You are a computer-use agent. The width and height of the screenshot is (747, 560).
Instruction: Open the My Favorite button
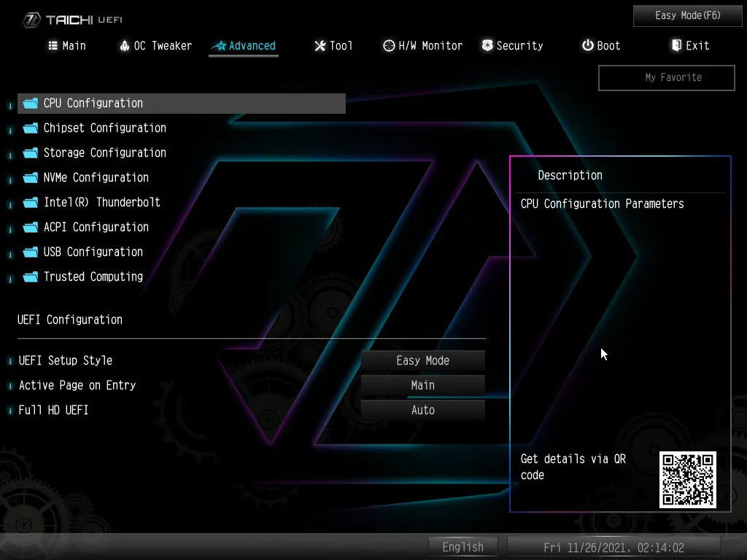667,77
